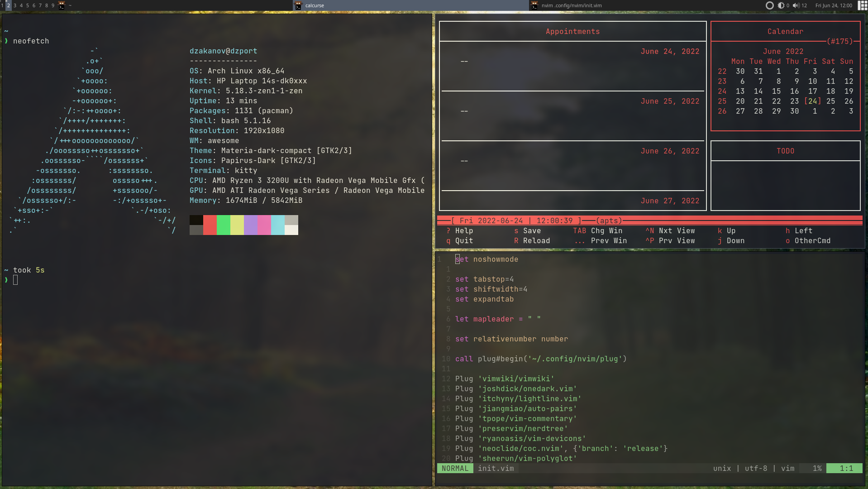The image size is (868, 489).
Task: Click the circular status icon in the system tray
Action: pos(770,5)
